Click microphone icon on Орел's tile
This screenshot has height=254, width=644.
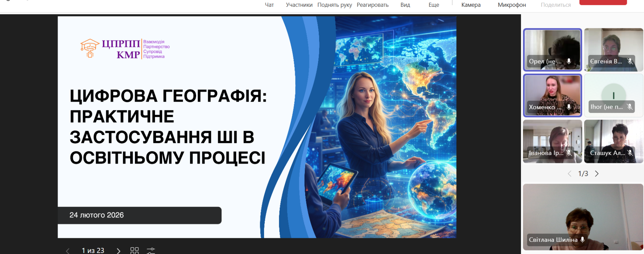pos(569,61)
